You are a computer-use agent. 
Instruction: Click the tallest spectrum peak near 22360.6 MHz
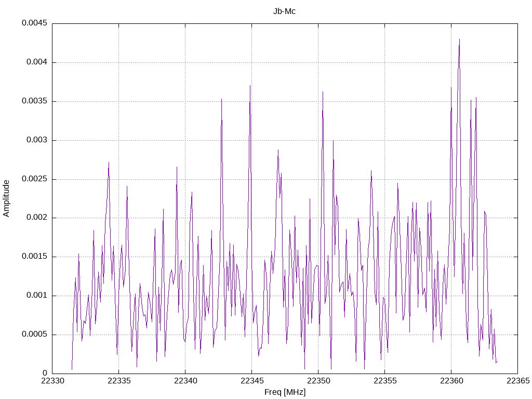coord(459,39)
